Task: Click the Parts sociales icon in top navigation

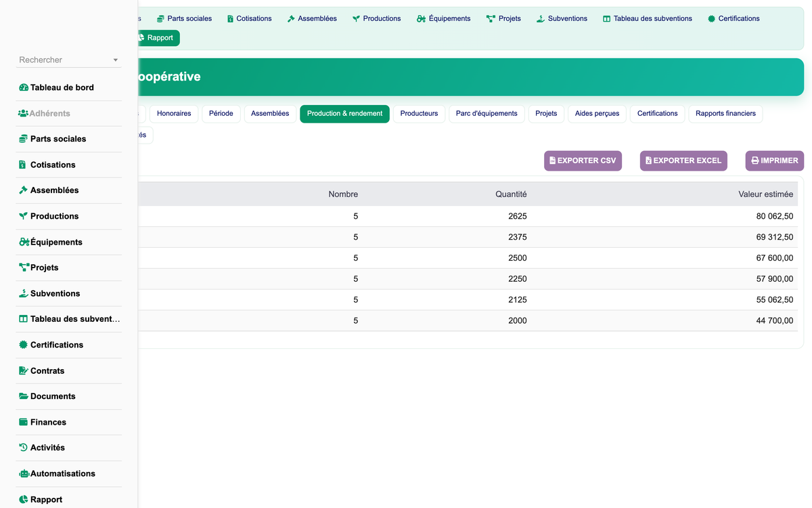Action: (x=160, y=18)
